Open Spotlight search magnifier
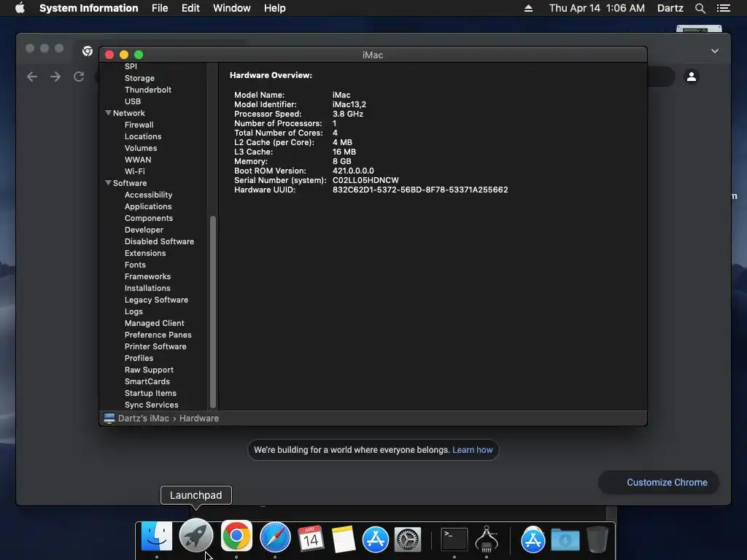 tap(700, 8)
